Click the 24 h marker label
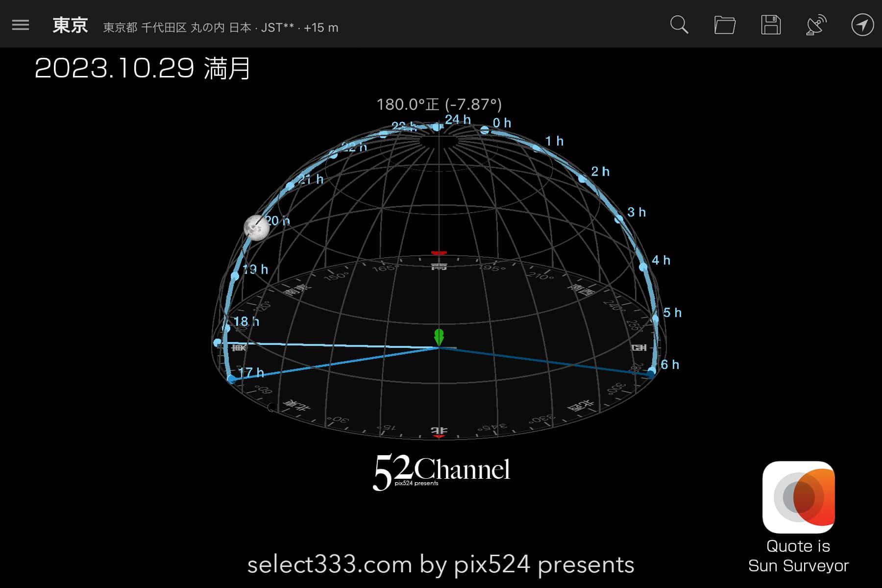 tap(458, 120)
